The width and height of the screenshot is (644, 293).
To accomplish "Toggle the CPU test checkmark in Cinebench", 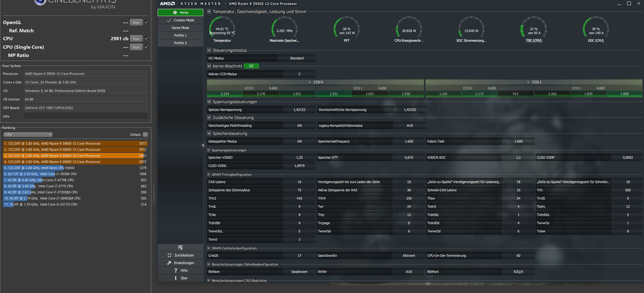I will (x=146, y=38).
